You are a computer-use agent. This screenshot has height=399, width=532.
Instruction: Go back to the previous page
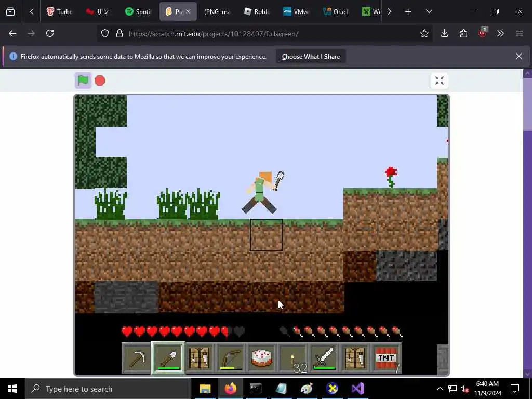12,34
